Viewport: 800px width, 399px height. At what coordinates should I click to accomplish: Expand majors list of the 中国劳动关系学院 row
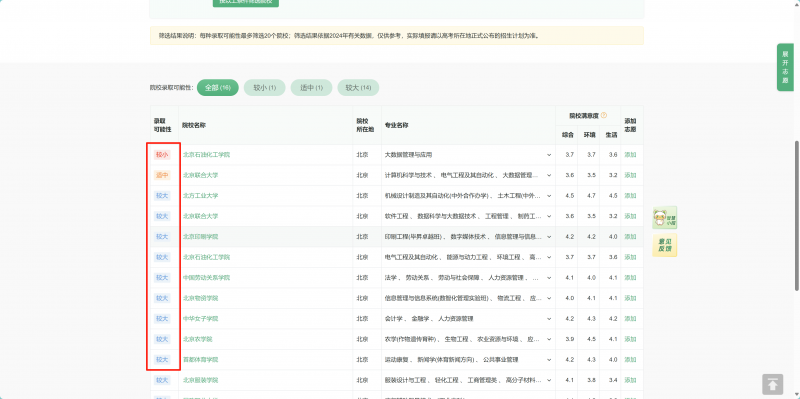coord(549,278)
